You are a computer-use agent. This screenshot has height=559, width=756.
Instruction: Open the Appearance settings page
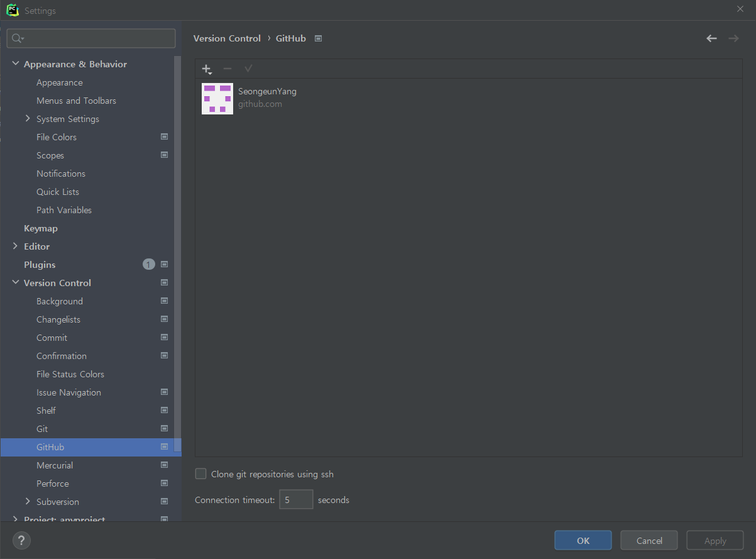(x=60, y=82)
